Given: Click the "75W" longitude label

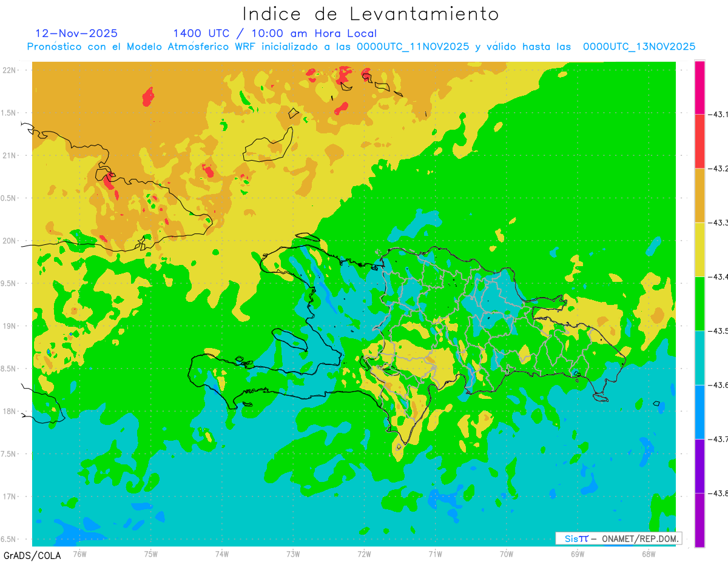Looking at the screenshot, I should click(x=150, y=554).
